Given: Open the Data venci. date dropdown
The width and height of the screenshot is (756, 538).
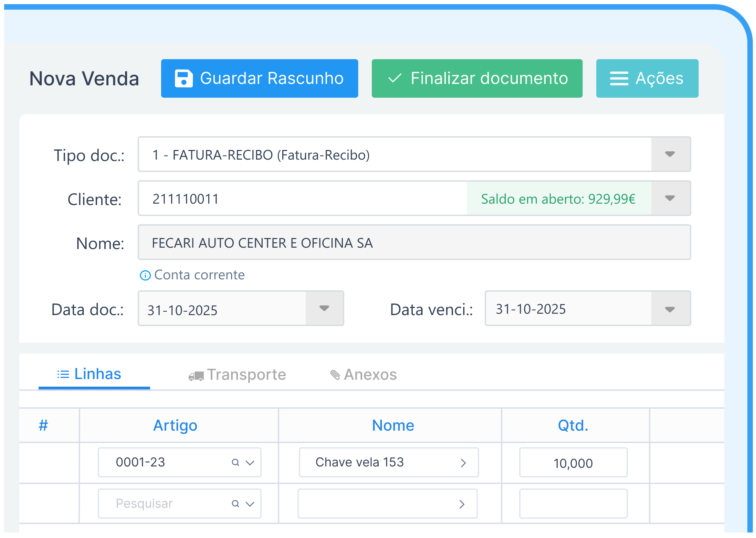Looking at the screenshot, I should (x=670, y=308).
